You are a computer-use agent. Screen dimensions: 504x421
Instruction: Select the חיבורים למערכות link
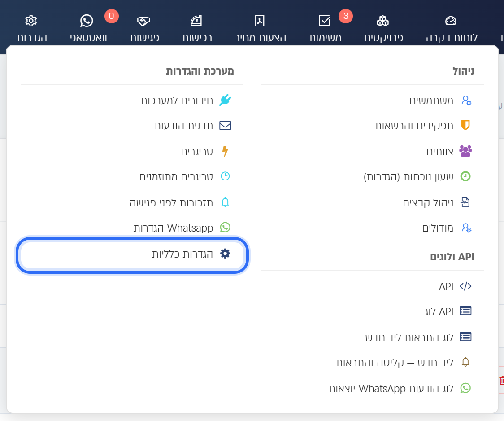click(x=177, y=101)
